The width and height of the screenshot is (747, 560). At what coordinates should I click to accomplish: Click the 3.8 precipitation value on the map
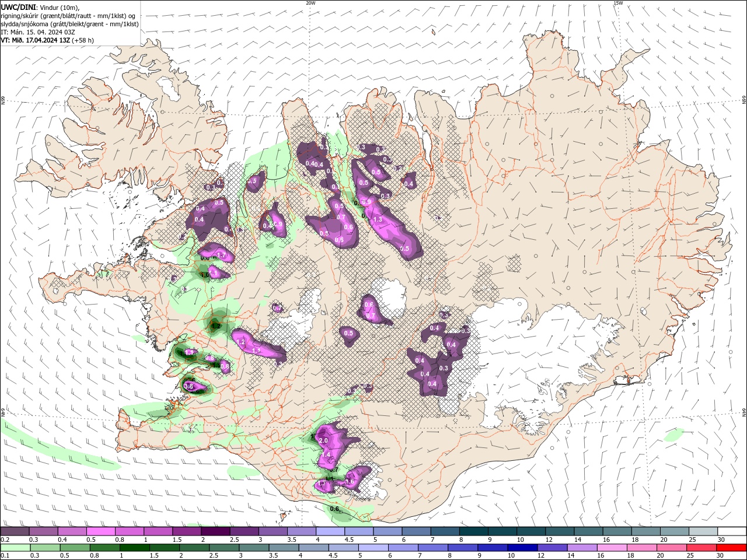[x=189, y=386]
